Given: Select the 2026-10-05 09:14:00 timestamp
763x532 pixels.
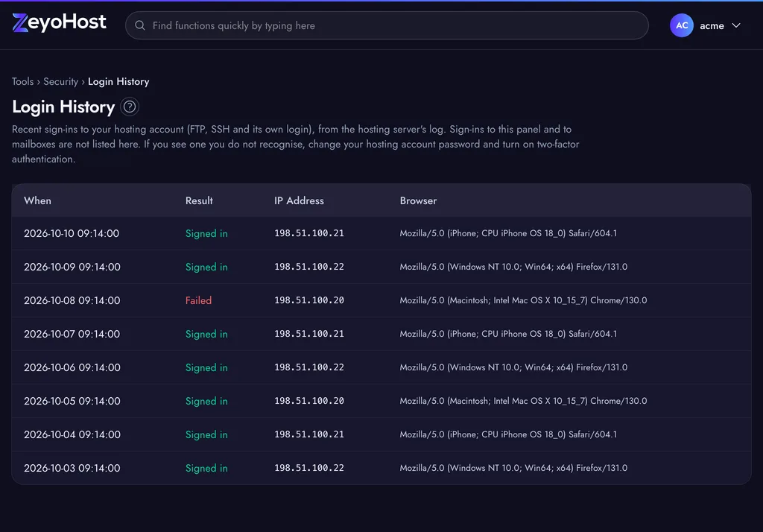Looking at the screenshot, I should pos(72,401).
